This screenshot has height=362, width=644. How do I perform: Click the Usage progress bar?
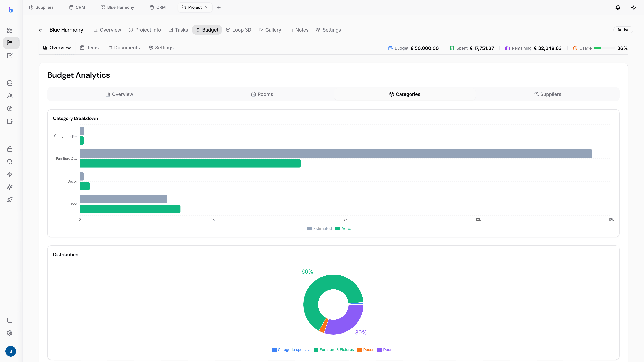[604, 48]
